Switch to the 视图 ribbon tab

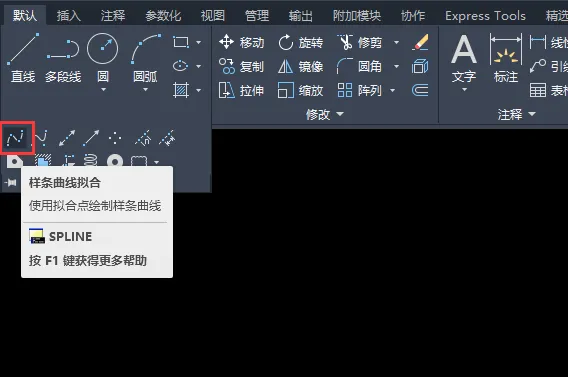point(213,16)
